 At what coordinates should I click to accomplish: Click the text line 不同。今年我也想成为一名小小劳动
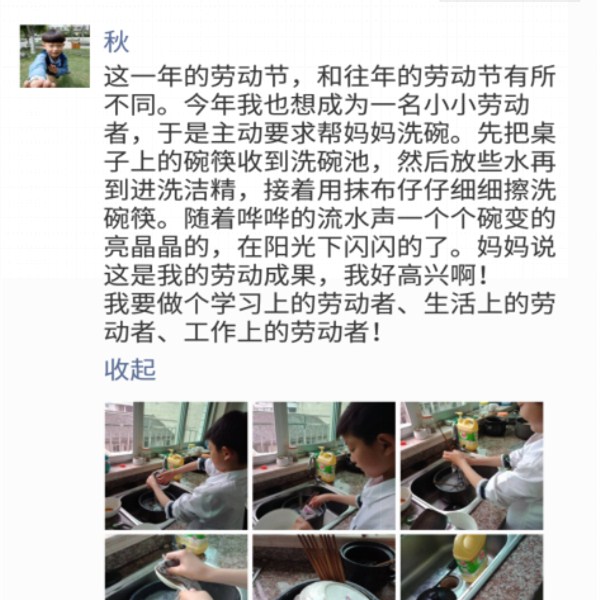click(317, 104)
